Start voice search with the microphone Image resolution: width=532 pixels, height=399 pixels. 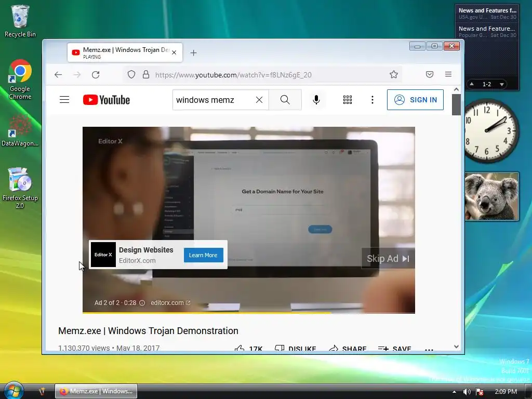(316, 100)
